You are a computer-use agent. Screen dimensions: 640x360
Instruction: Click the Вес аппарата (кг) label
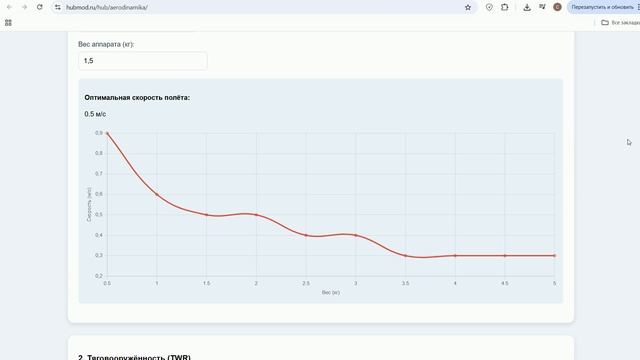tap(106, 44)
